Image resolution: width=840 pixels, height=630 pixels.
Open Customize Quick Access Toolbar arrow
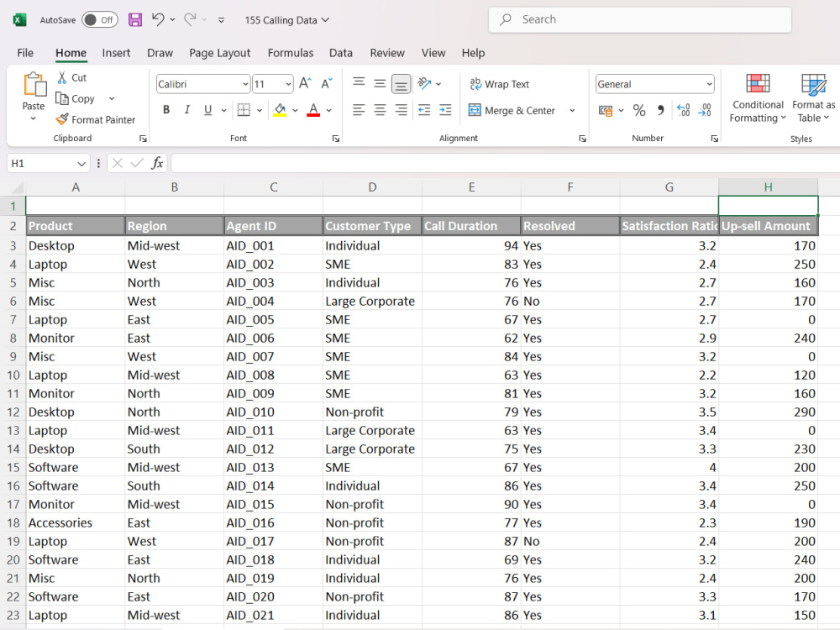pos(221,20)
